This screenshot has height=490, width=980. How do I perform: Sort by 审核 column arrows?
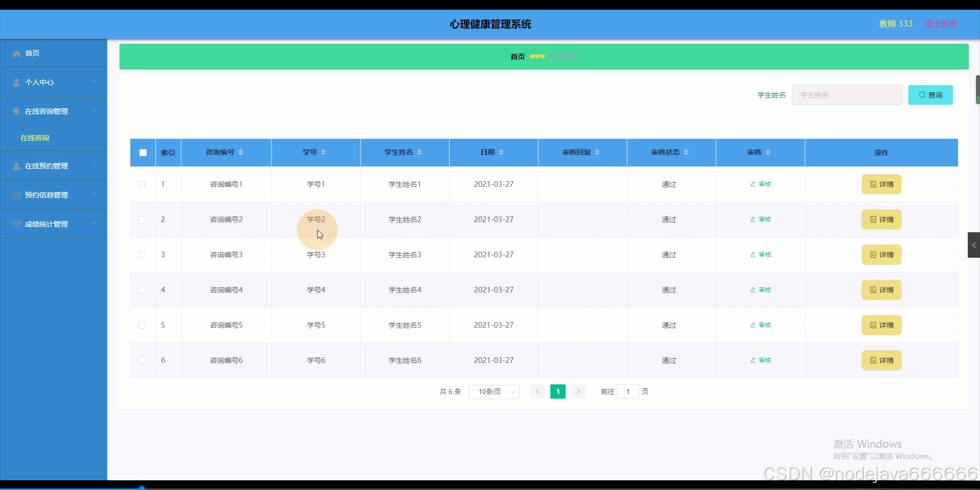pyautogui.click(x=768, y=152)
